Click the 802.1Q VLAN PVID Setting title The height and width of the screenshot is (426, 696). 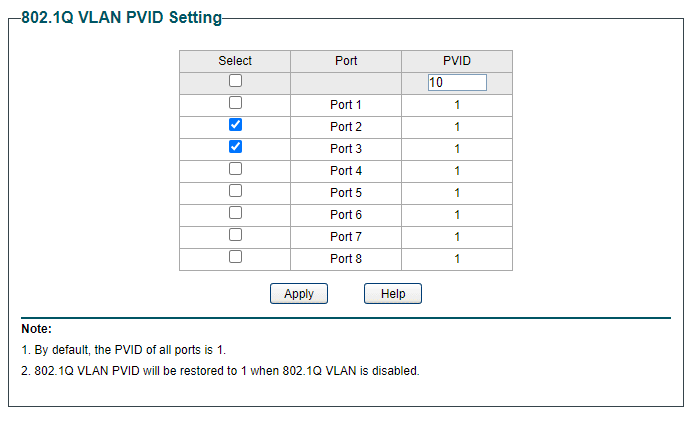[x=121, y=18]
